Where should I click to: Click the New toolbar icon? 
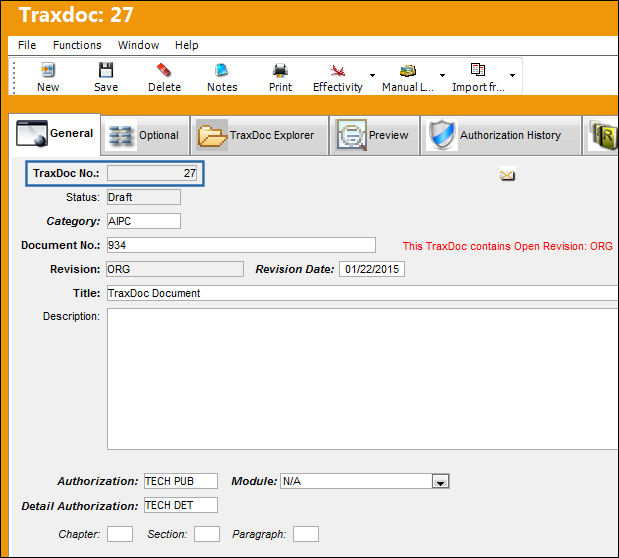tap(48, 70)
